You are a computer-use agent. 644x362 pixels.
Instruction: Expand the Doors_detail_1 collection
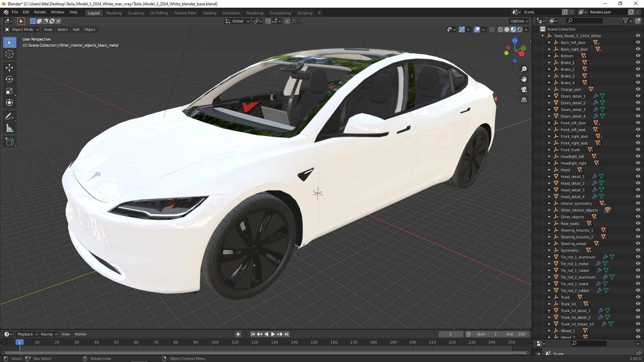[549, 96]
